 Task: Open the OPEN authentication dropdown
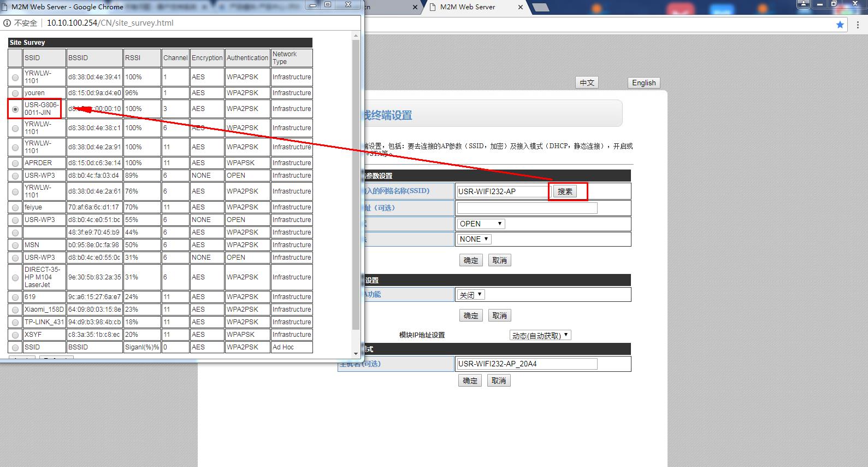(x=481, y=224)
